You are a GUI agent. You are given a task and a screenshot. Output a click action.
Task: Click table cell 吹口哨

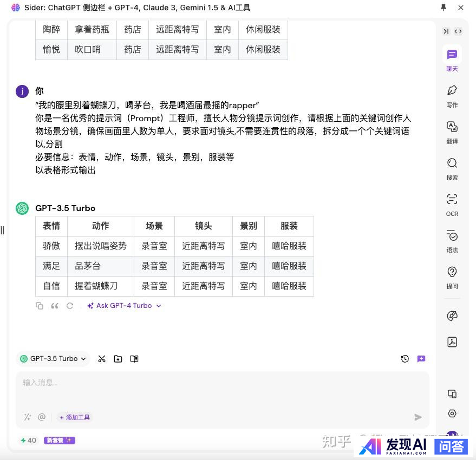[x=92, y=49]
